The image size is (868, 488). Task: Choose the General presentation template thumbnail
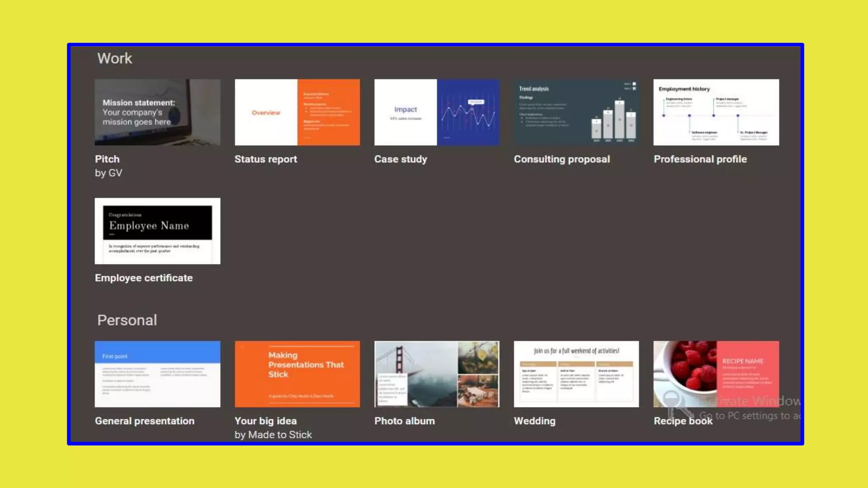(157, 374)
